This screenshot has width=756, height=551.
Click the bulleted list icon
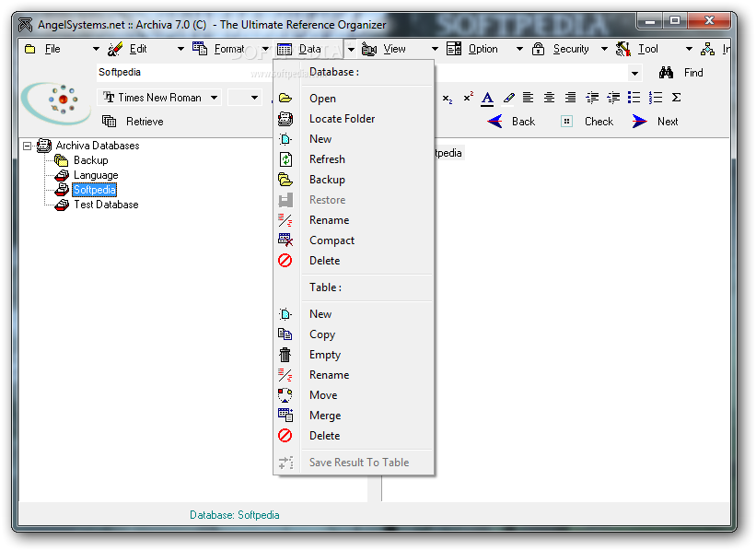634,98
